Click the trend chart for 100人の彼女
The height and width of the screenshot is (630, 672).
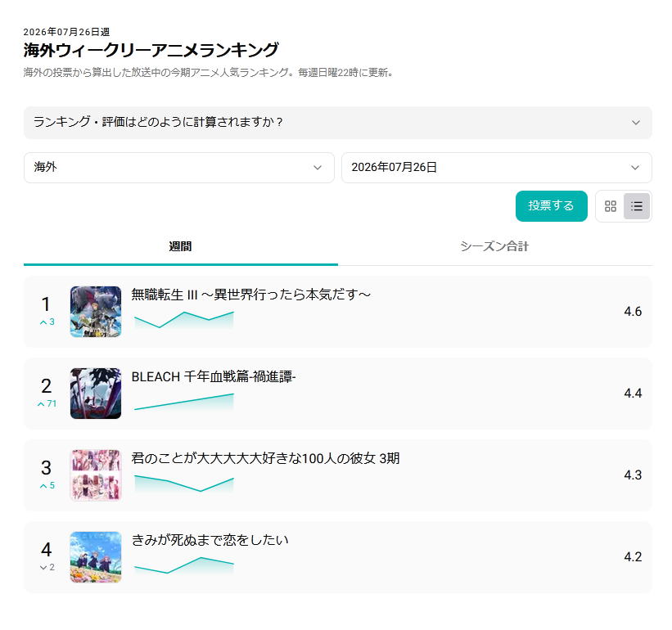tap(184, 484)
